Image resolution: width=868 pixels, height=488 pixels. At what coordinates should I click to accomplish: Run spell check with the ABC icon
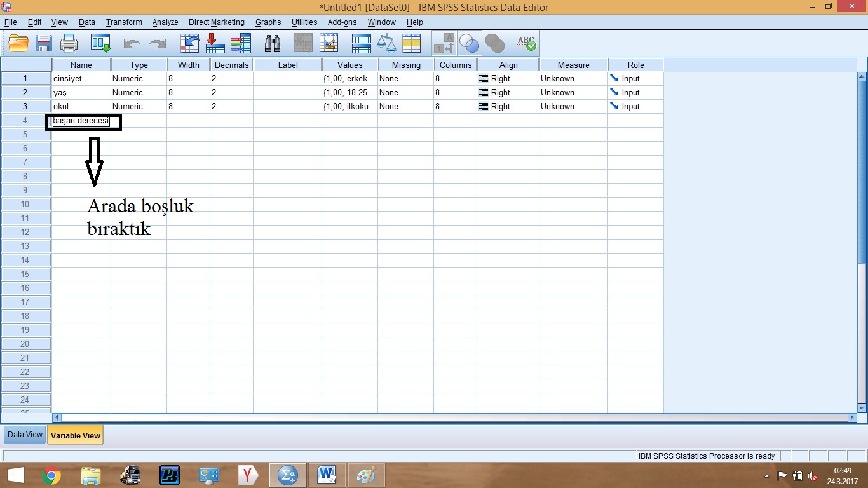526,43
